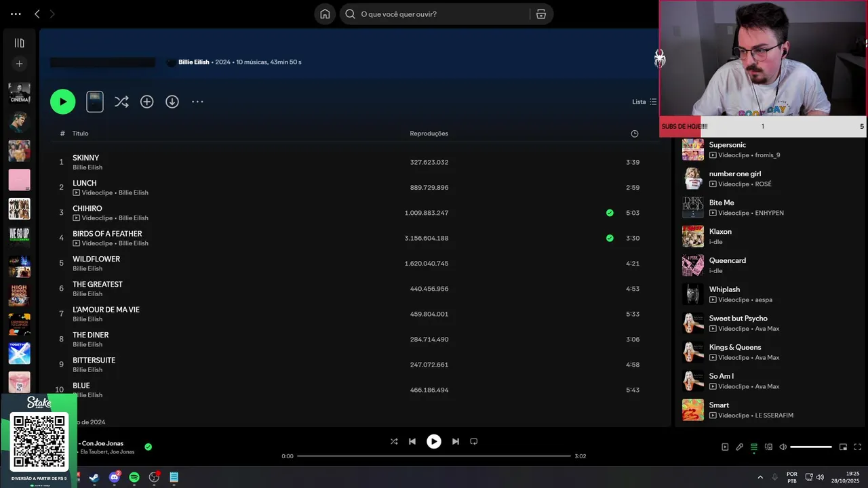Select the BITTERSUITE track title

click(x=94, y=360)
